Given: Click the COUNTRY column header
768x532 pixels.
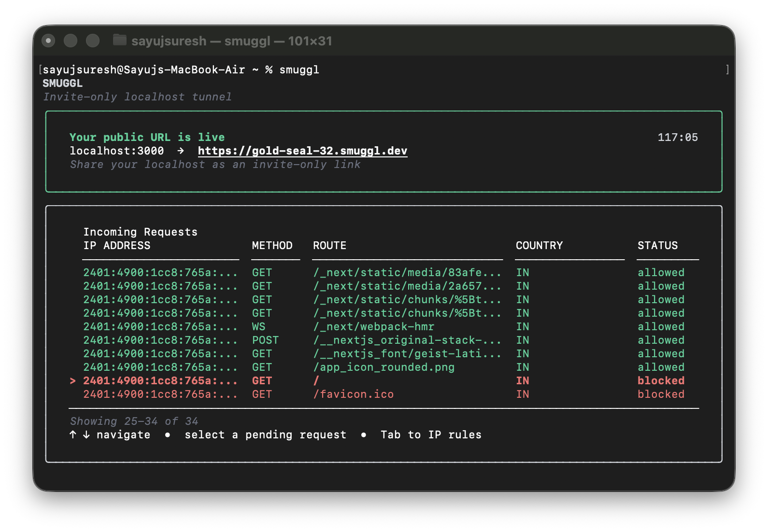Looking at the screenshot, I should [539, 246].
